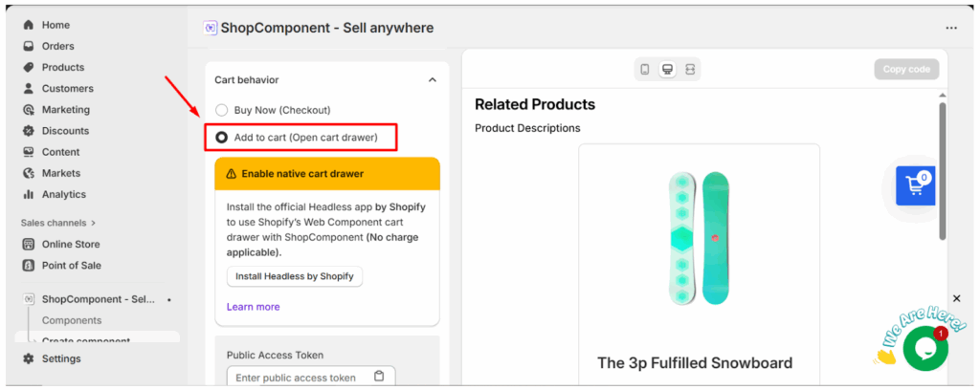This screenshot has height=390, width=980.
Task: Click Install Headless by Shopify button
Action: 295,276
